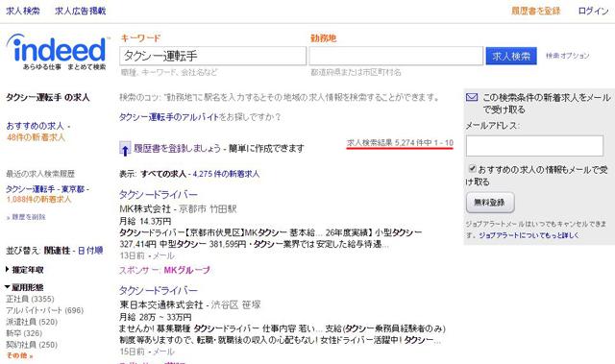This screenshot has width=615, height=364.
Task: Open 履歴書を登録 in top right
Action: [x=536, y=11]
